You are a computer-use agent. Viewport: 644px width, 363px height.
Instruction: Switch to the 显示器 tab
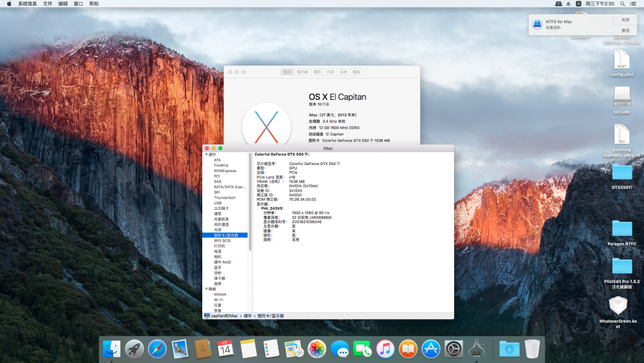(x=302, y=72)
